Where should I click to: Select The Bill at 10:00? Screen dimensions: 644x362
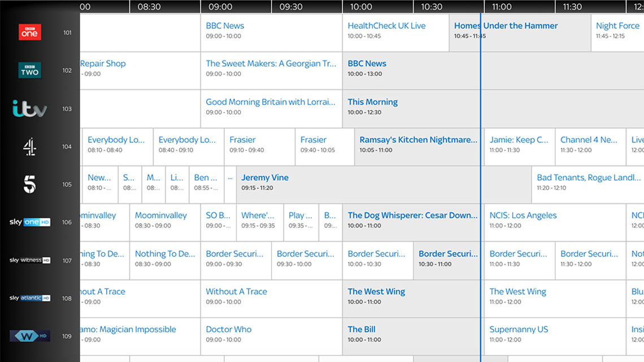(413, 336)
